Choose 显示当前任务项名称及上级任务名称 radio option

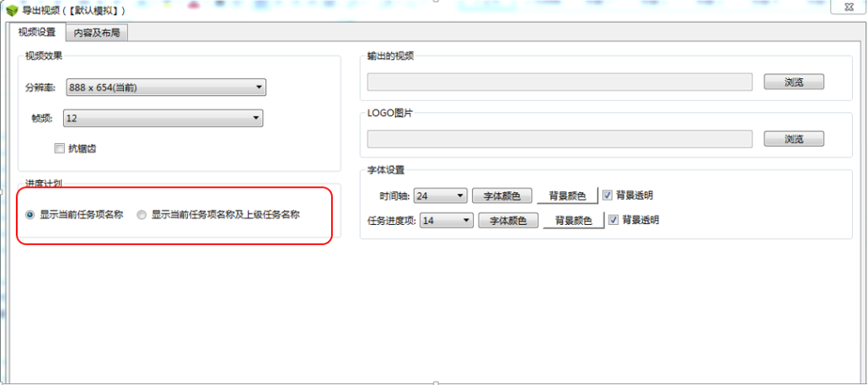point(142,215)
